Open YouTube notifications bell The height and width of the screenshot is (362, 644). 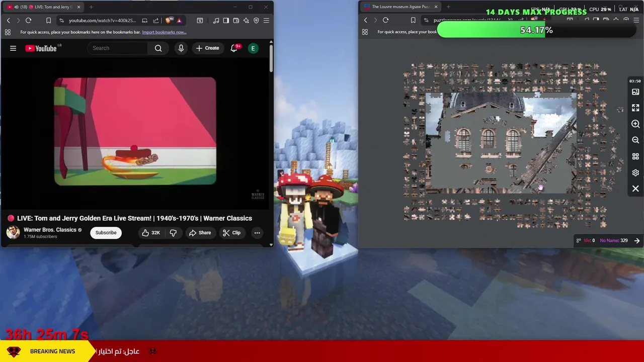tap(234, 48)
